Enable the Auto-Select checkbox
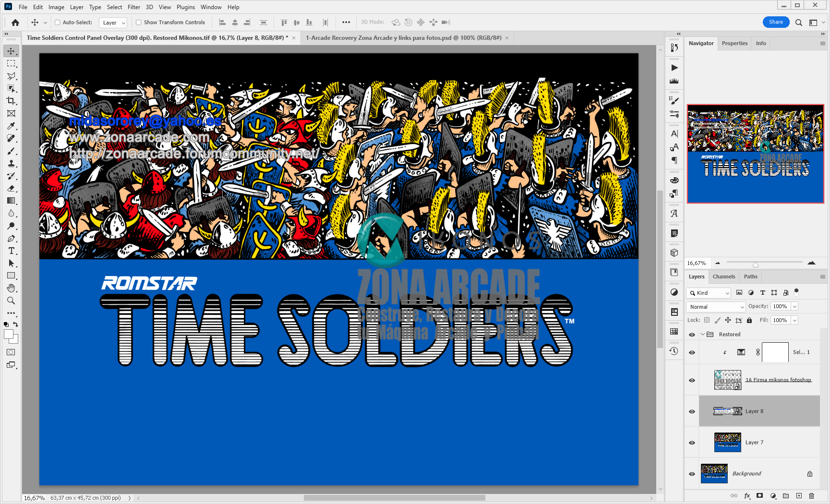The width and height of the screenshot is (830, 504). pyautogui.click(x=56, y=22)
